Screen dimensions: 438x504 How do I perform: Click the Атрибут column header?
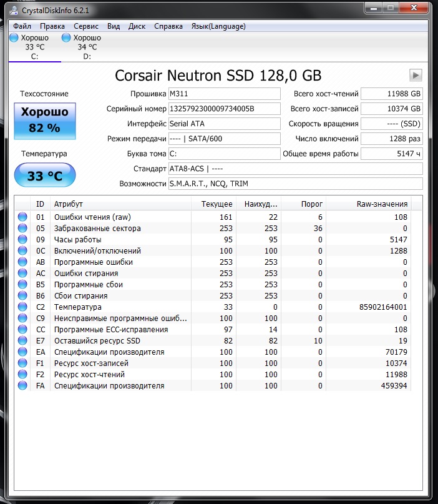[120, 204]
